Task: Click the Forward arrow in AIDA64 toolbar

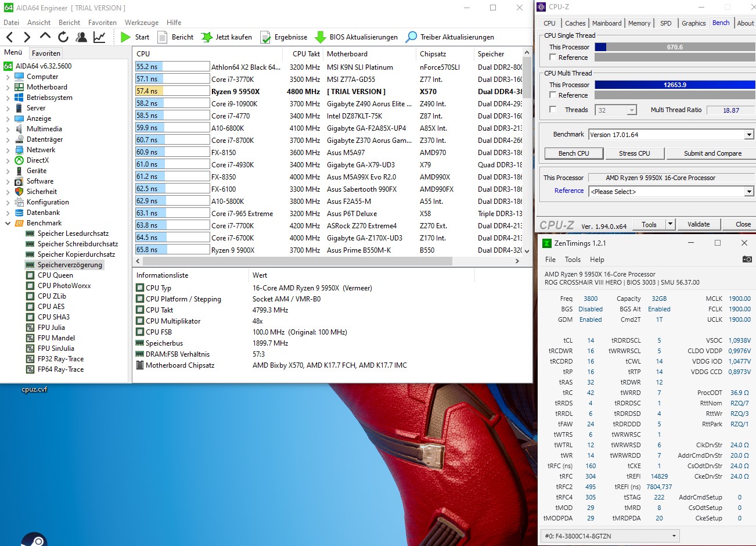Action: click(x=27, y=37)
